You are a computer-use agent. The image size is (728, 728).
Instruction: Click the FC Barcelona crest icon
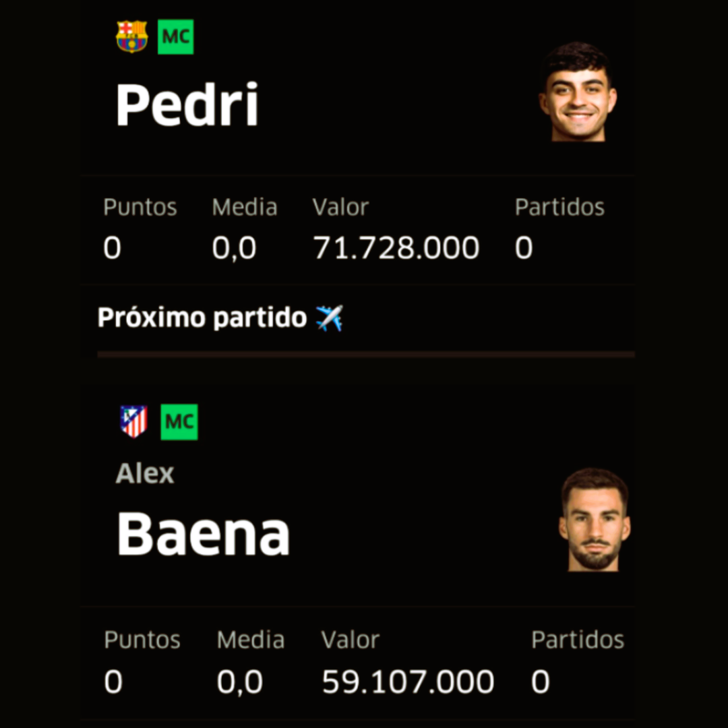click(x=131, y=36)
